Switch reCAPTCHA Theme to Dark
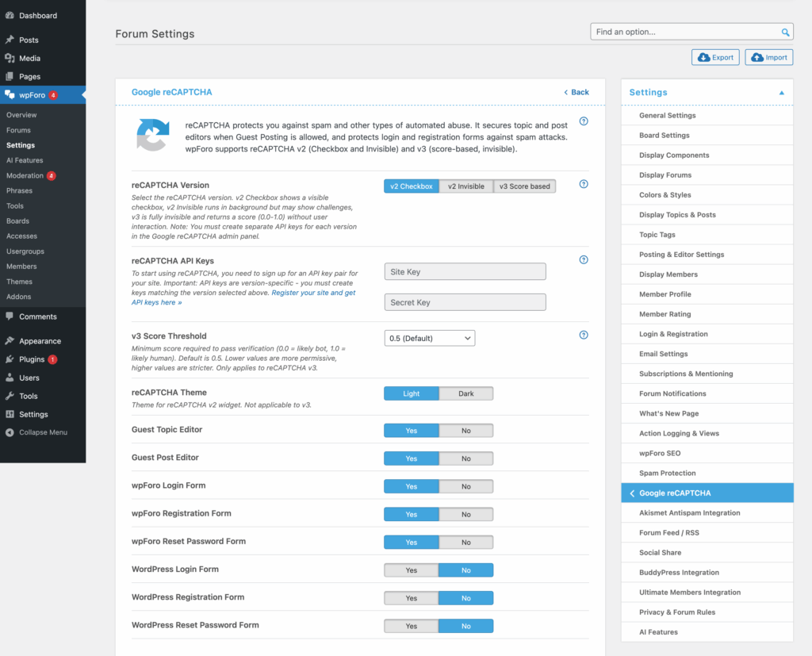 coord(465,393)
